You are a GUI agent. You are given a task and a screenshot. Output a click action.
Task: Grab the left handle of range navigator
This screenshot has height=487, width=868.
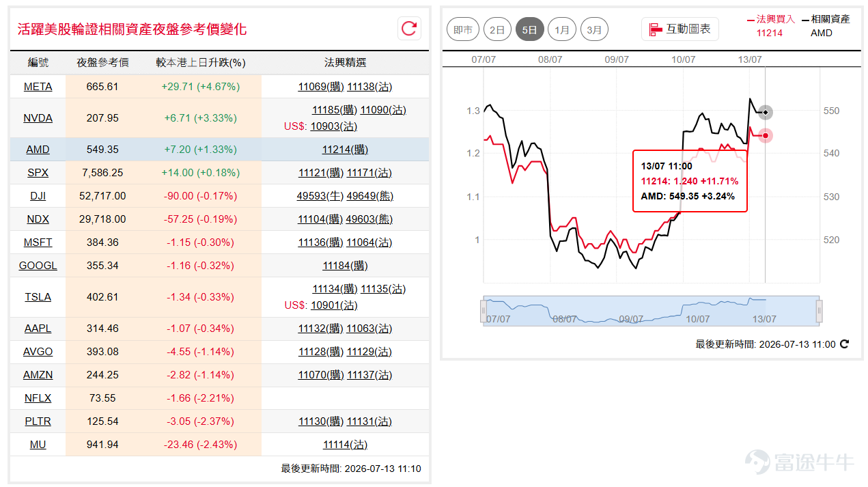pos(484,311)
